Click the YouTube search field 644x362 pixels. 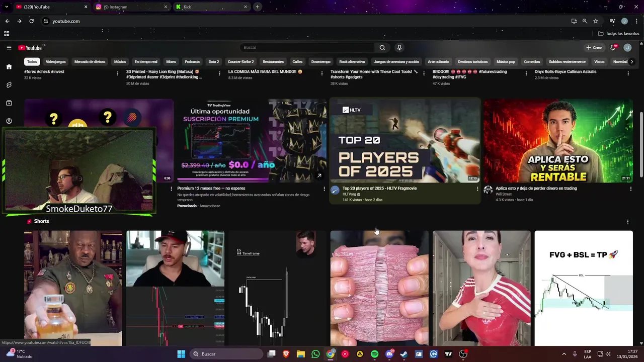tap(307, 48)
